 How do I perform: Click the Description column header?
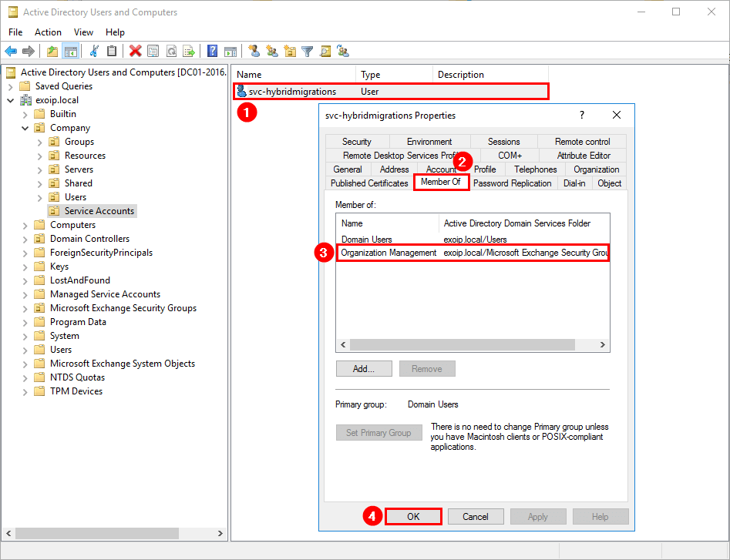click(490, 75)
